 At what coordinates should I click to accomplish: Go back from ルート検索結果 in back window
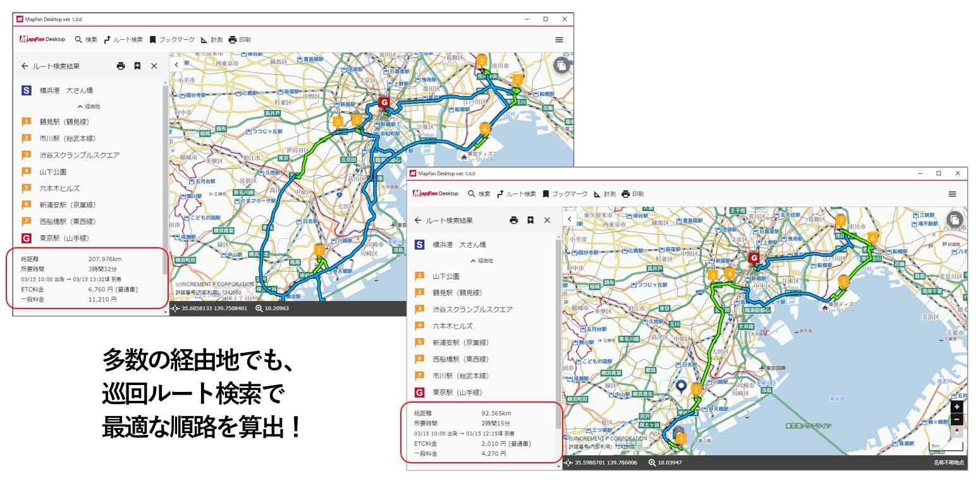click(25, 66)
